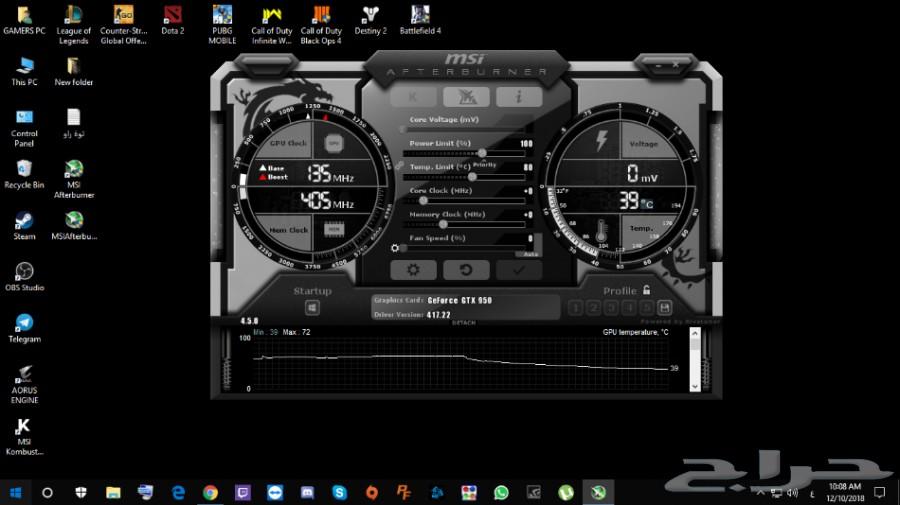
Task: Open the Kombustor K button in Afterburner
Action: pyautogui.click(x=413, y=97)
